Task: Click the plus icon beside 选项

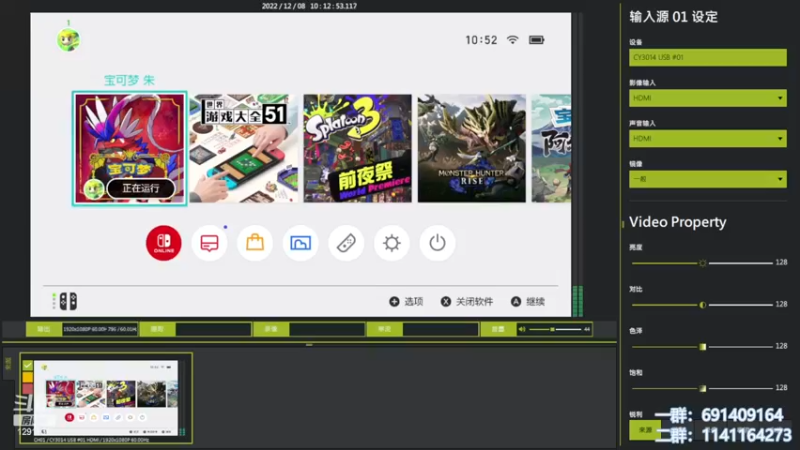Action: pyautogui.click(x=394, y=302)
